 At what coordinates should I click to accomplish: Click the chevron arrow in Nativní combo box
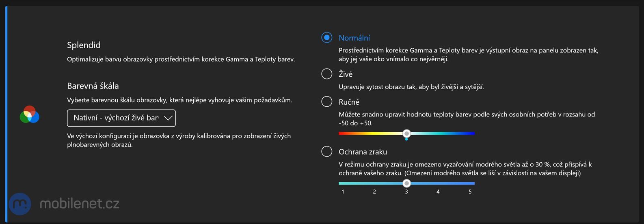168,118
